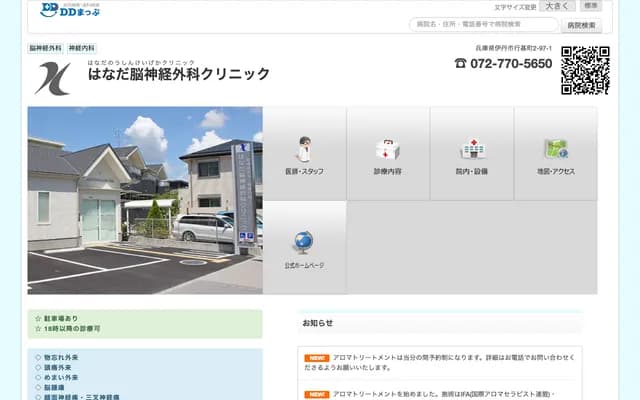This screenshot has height=400, width=640.
Task: Click the お知らせ section heading
Action: pyautogui.click(x=318, y=323)
